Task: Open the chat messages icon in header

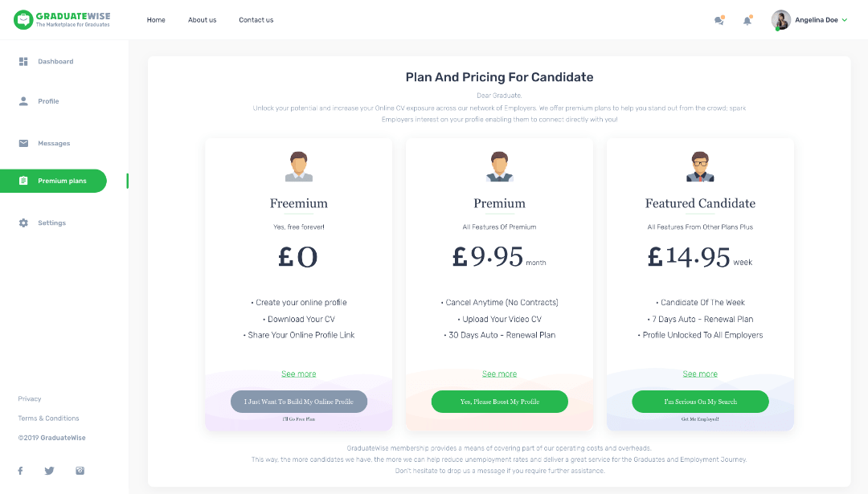Action: pyautogui.click(x=719, y=20)
